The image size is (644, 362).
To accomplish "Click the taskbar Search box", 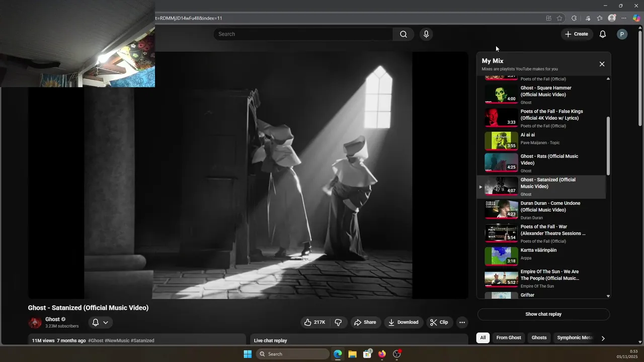I will pos(293,354).
